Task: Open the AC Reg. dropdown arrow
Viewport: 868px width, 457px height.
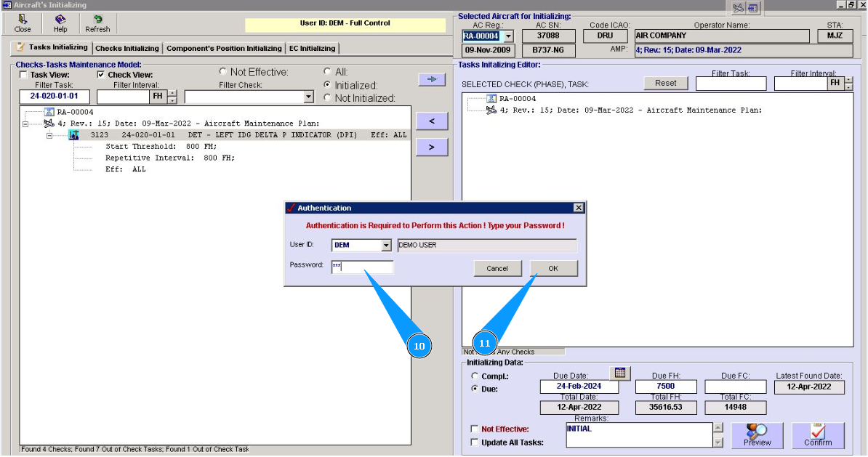Action: 508,36
